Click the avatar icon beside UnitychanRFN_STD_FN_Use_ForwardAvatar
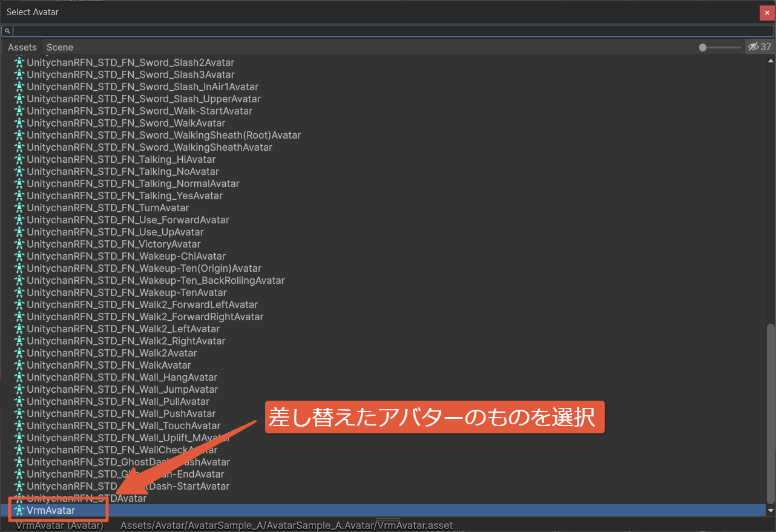 (x=19, y=220)
